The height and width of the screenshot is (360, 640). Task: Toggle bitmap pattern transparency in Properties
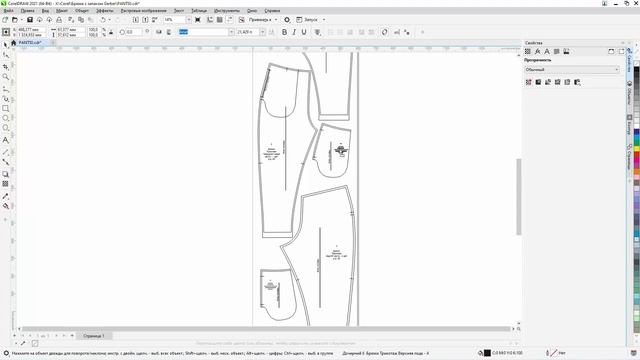[x=568, y=82]
